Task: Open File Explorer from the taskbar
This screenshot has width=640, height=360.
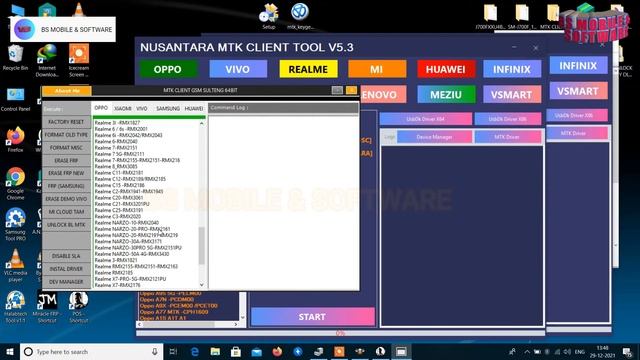Action: 215,351
